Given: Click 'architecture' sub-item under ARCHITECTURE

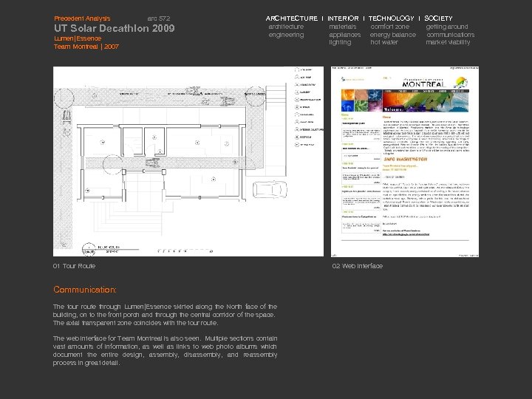Looking at the screenshot, I should [x=286, y=27].
